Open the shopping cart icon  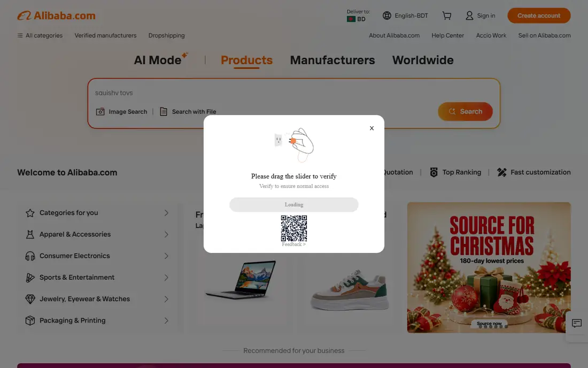[x=447, y=16]
